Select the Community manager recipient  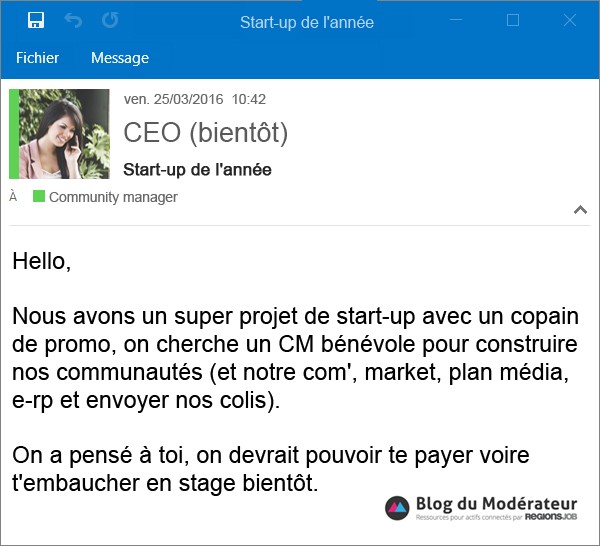113,197
